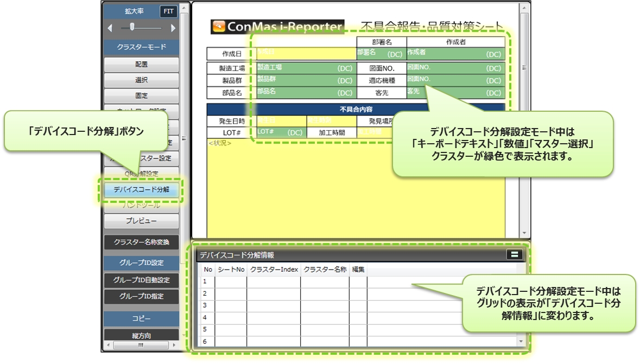Click クラスター名称変換 button

[x=141, y=242]
